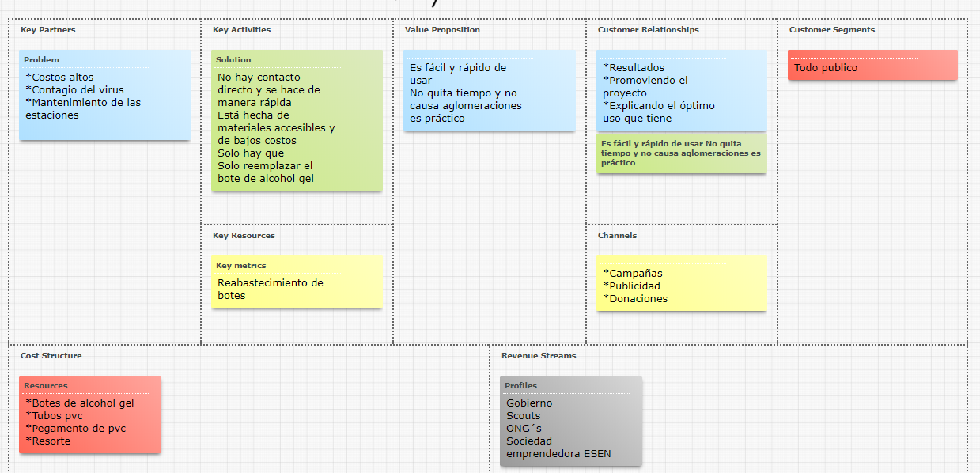
Task: Click the Donaciones line in Channels note
Action: (635, 299)
